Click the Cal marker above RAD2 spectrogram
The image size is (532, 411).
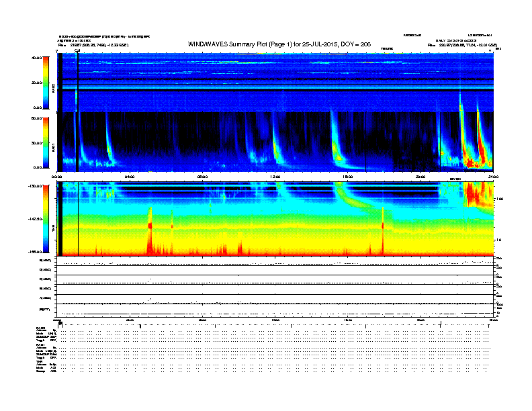coord(77,50)
